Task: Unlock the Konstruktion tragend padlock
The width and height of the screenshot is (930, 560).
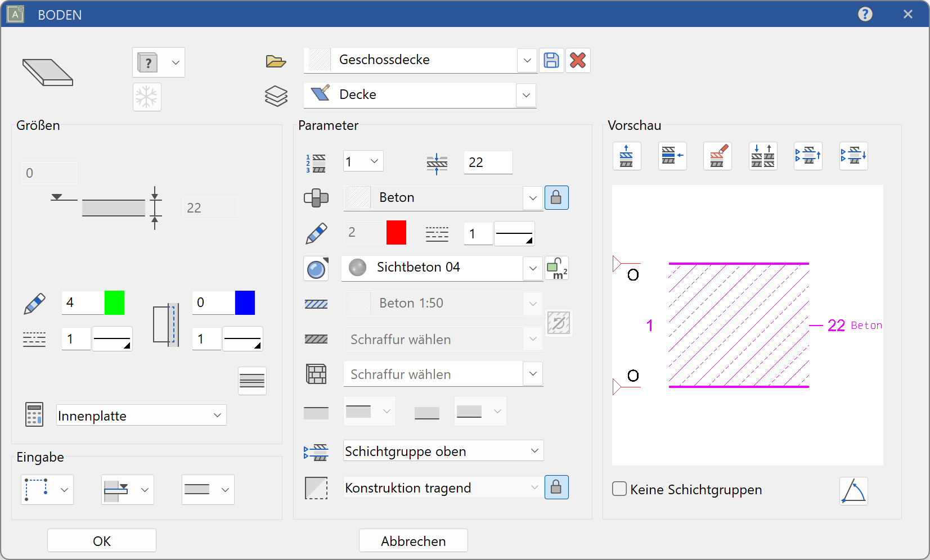Action: [556, 487]
